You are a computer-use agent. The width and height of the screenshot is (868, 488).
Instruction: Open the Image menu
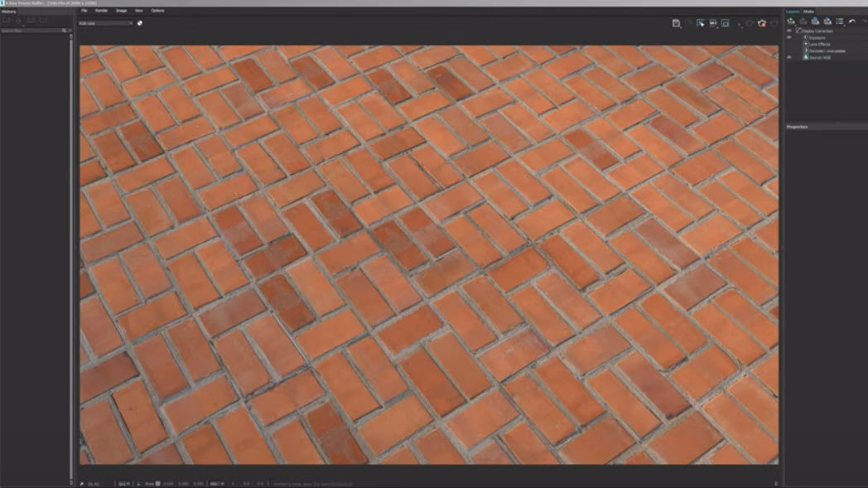(x=121, y=11)
